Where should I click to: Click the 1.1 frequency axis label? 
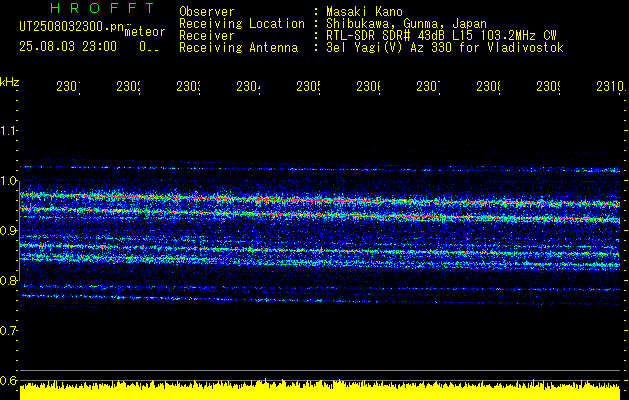(x=9, y=131)
